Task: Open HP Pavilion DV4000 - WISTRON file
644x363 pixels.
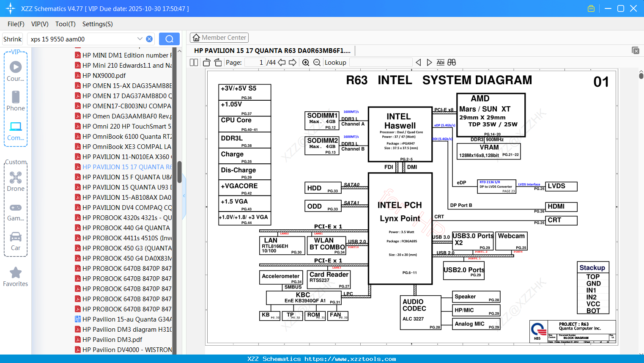Action: coord(123,349)
